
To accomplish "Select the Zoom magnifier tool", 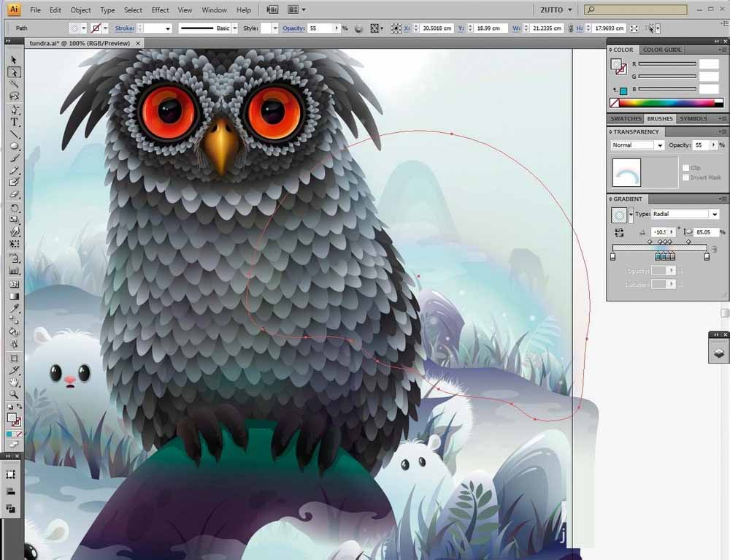I will pos(14,394).
